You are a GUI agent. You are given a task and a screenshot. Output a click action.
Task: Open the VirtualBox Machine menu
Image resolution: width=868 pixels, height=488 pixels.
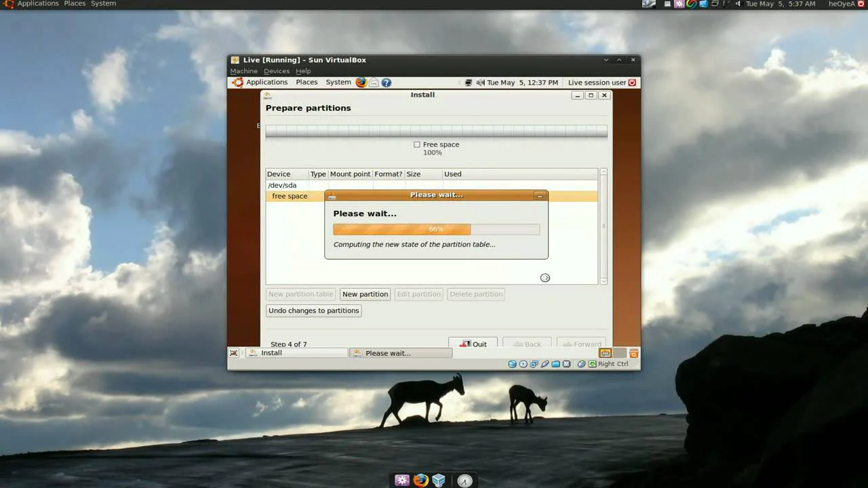coord(243,71)
